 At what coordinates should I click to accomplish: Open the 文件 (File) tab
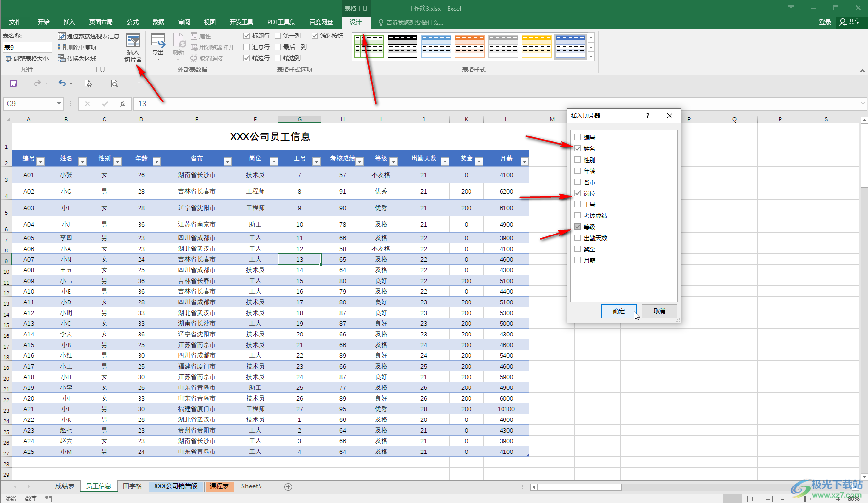(x=15, y=22)
